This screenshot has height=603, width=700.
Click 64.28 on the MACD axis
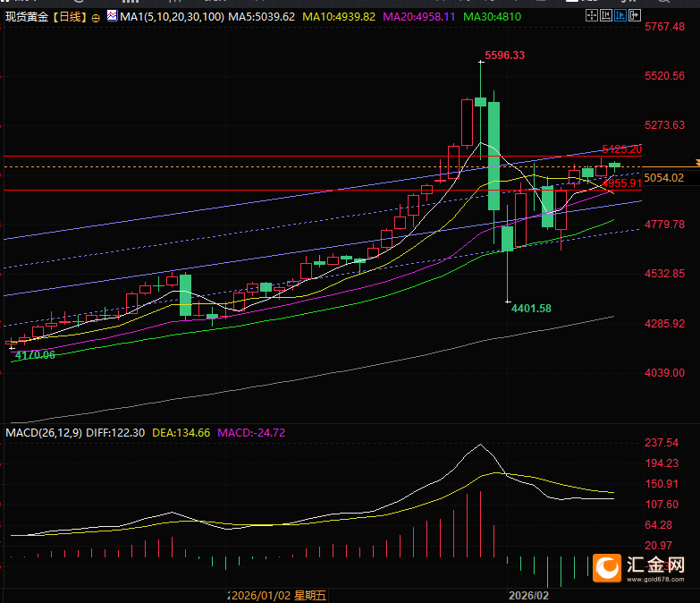658,525
